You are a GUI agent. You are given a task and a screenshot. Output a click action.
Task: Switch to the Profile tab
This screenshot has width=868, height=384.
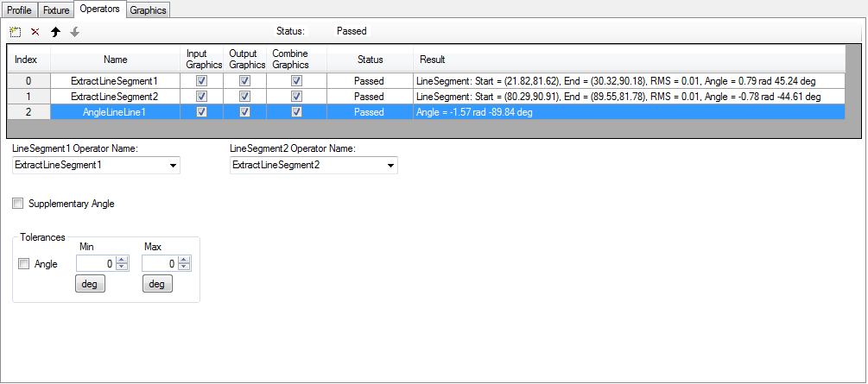[x=19, y=10]
